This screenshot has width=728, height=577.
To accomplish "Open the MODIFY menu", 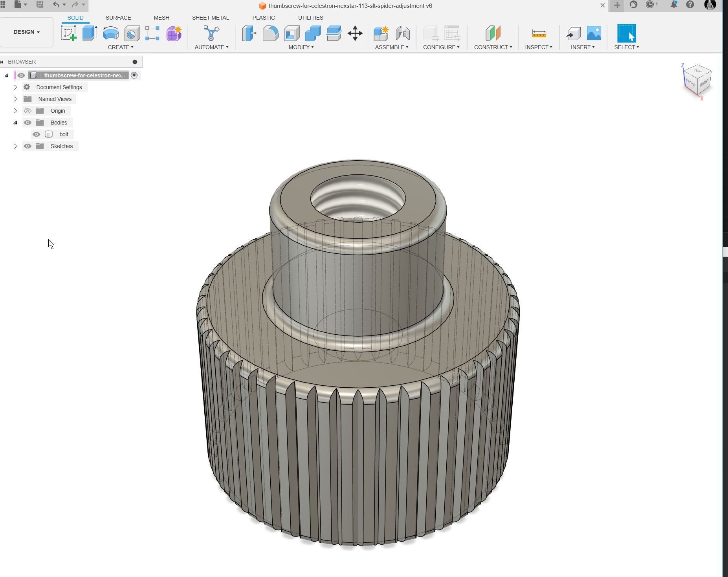I will pyautogui.click(x=301, y=47).
